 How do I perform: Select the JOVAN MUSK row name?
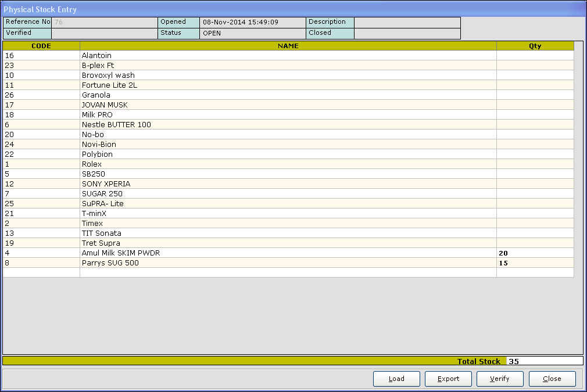click(x=105, y=105)
